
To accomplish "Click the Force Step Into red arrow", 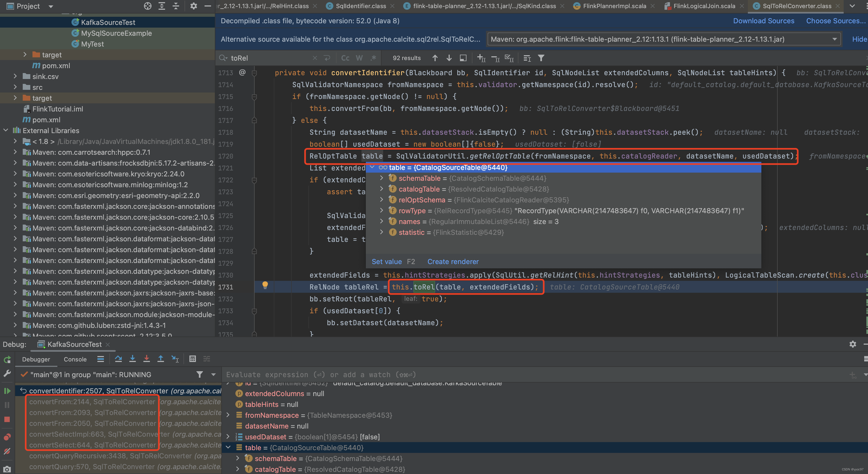I will tap(147, 359).
